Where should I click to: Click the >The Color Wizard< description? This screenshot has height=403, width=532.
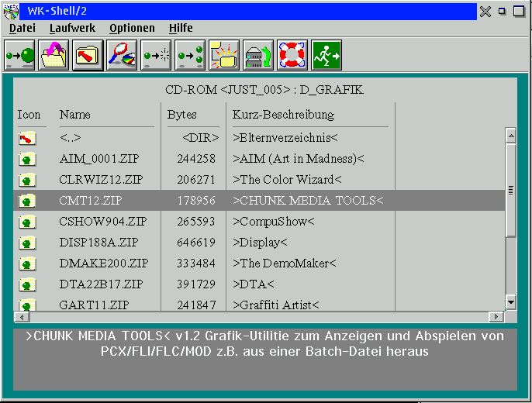pyautogui.click(x=287, y=180)
